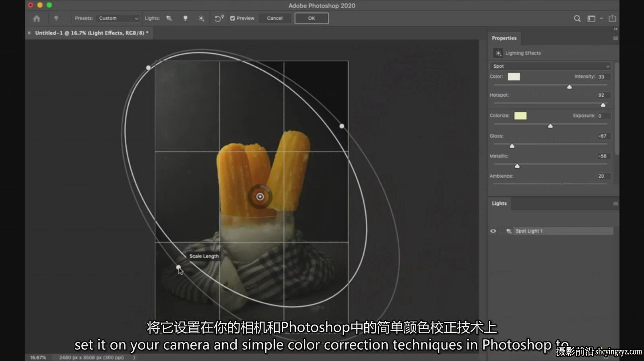Image resolution: width=644 pixels, height=361 pixels.
Task: Click the green fullscreen window button
Action: (49, 5)
